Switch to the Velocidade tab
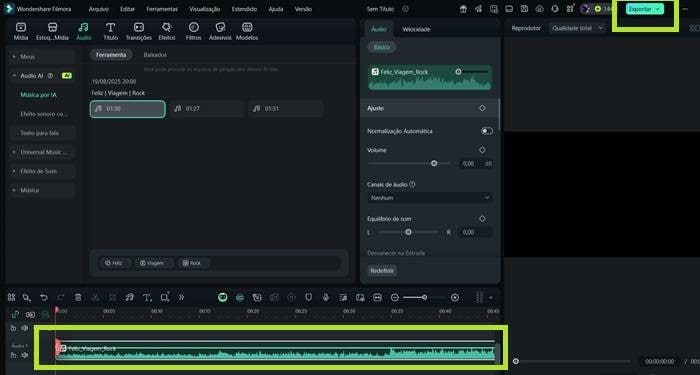The image size is (700, 375). 416,29
